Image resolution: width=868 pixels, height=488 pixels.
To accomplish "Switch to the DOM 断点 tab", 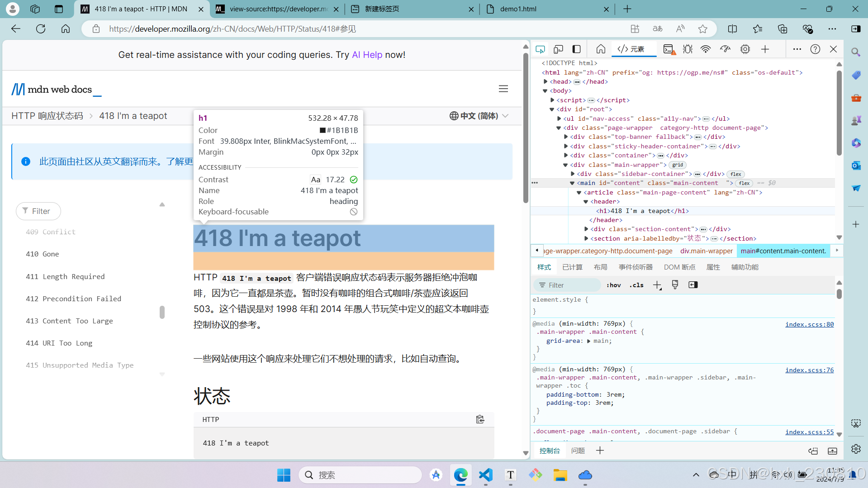I will click(x=679, y=267).
